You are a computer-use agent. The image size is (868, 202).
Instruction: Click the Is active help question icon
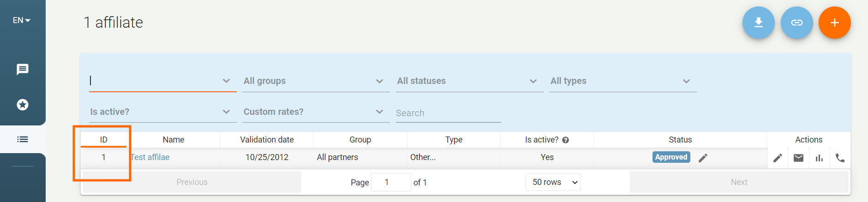(565, 140)
